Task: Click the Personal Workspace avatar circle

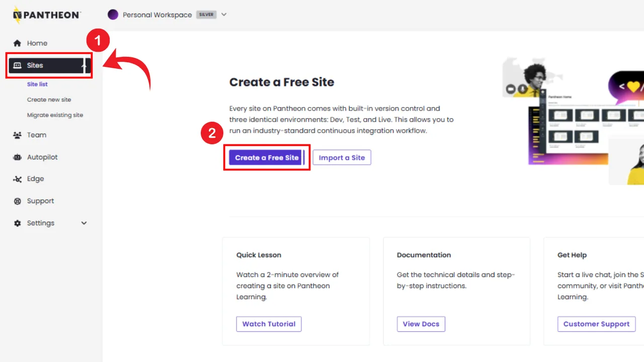Action: pyautogui.click(x=113, y=15)
